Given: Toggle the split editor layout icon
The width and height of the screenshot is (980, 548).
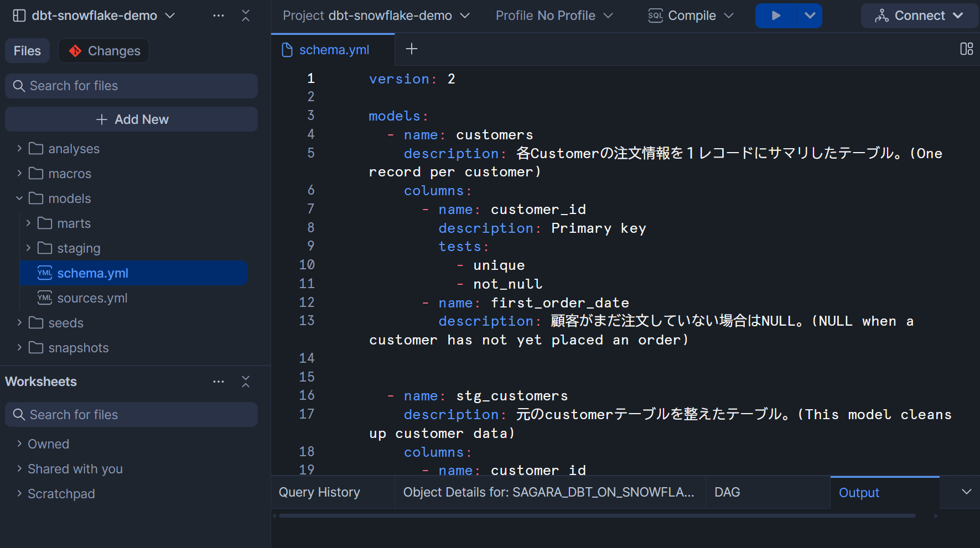Looking at the screenshot, I should [x=966, y=49].
